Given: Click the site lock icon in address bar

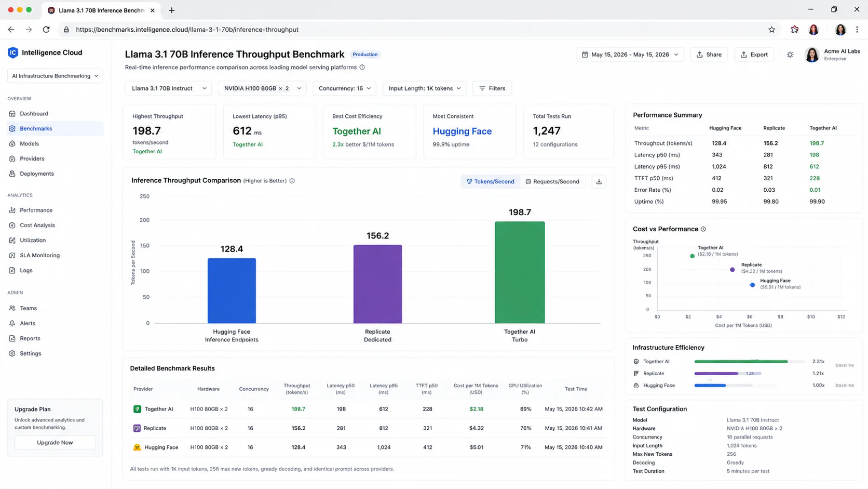Looking at the screenshot, I should [66, 30].
